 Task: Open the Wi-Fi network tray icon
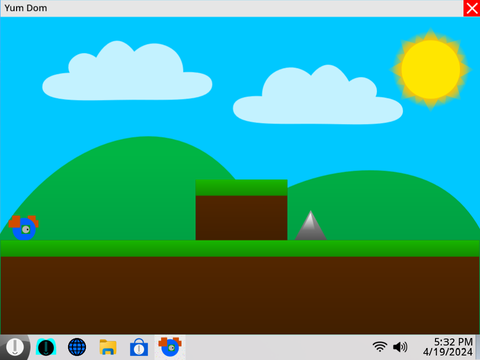tap(380, 347)
